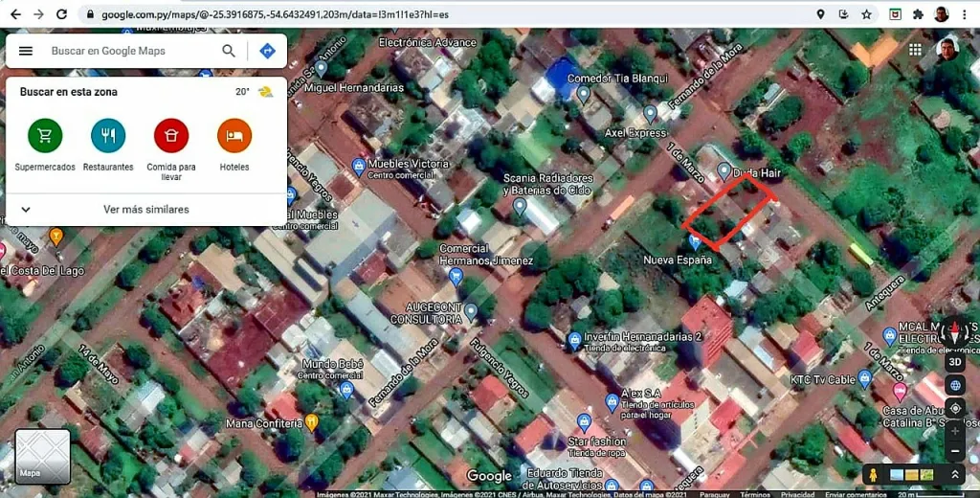This screenshot has height=498, width=980.
Task: Pick up the Street View pegman
Action: point(873,475)
